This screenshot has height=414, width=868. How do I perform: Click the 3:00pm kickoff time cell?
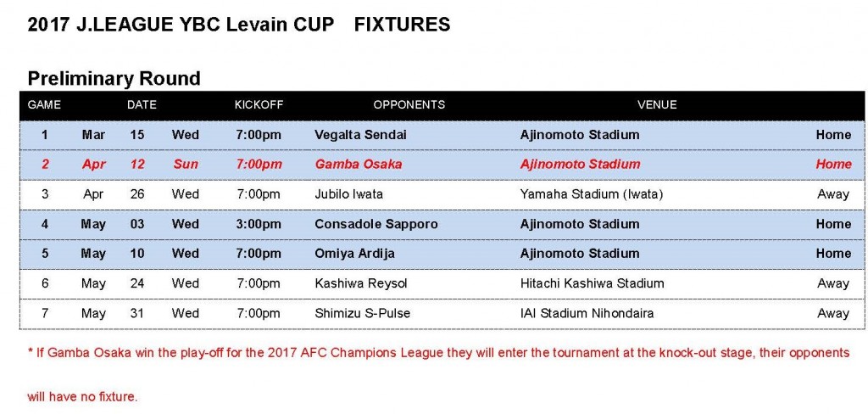258,224
